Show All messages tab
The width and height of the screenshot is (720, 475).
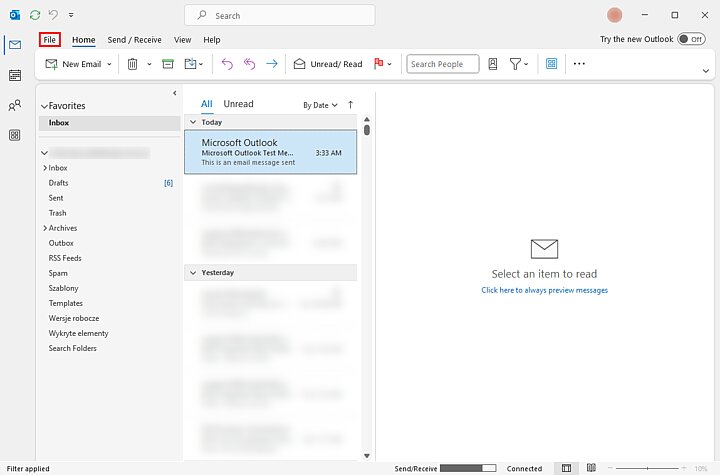pos(207,104)
